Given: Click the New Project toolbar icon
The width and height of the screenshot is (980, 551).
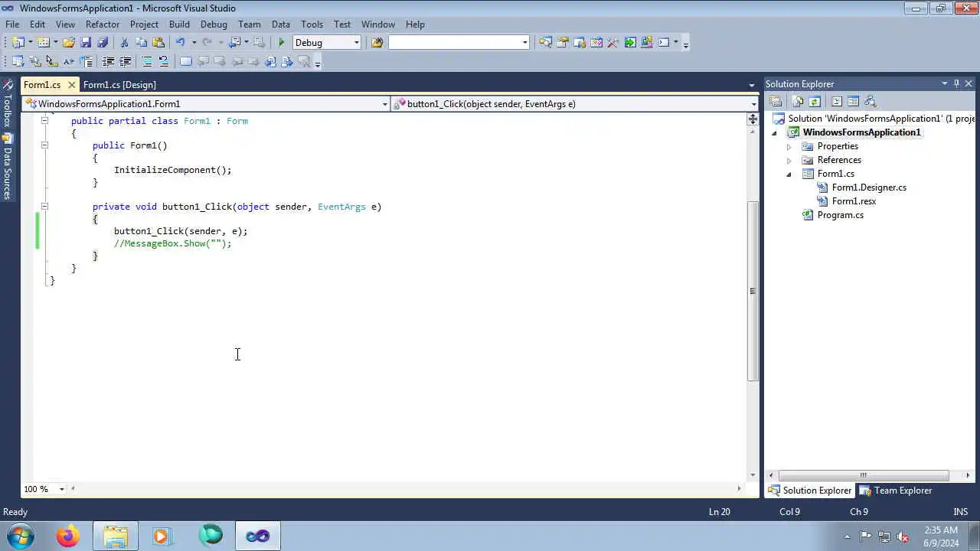Looking at the screenshot, I should point(18,43).
